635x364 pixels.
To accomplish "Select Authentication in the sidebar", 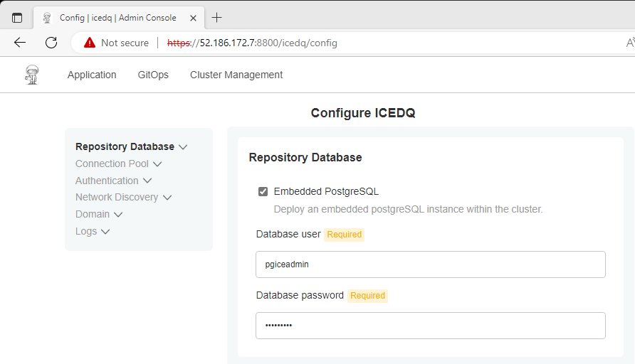I will 107,181.
